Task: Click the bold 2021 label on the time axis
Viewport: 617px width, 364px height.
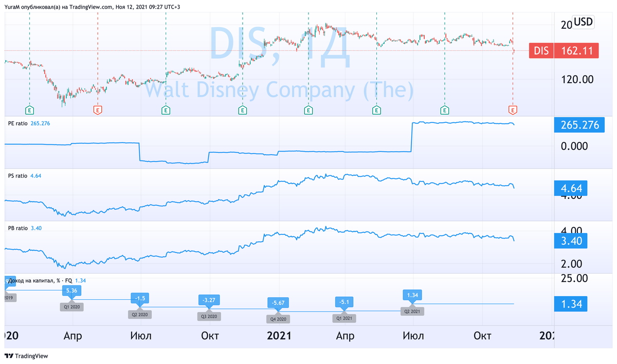Action: point(280,336)
